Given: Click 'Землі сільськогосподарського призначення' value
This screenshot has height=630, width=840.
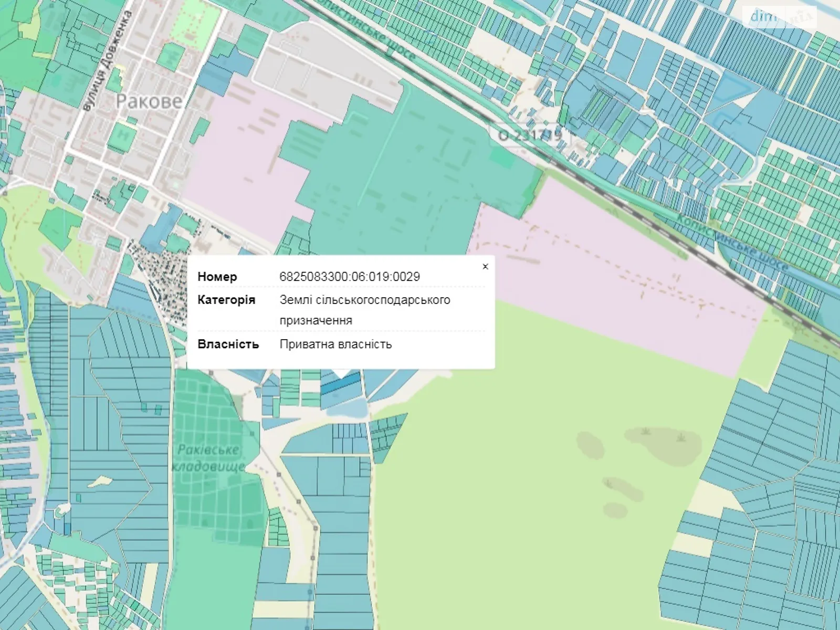Looking at the screenshot, I should click(x=365, y=310).
